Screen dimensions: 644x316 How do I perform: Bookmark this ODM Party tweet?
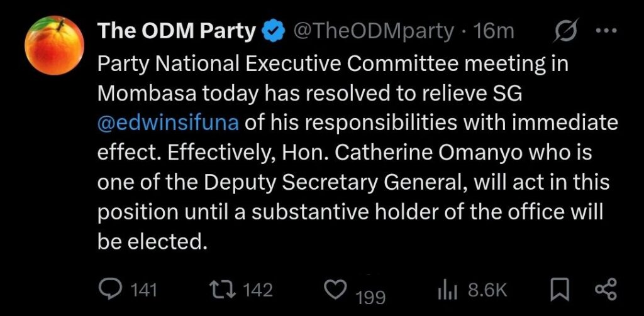click(x=558, y=289)
